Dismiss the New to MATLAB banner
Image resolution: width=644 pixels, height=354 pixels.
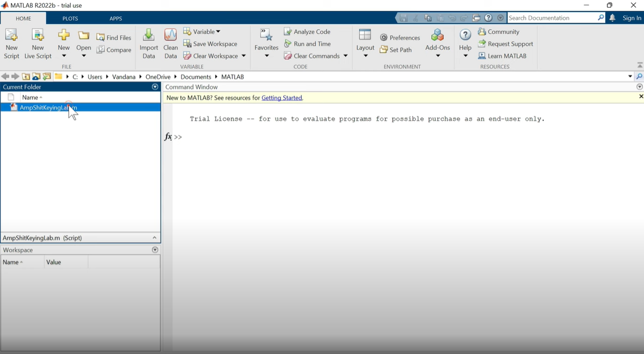click(x=641, y=96)
